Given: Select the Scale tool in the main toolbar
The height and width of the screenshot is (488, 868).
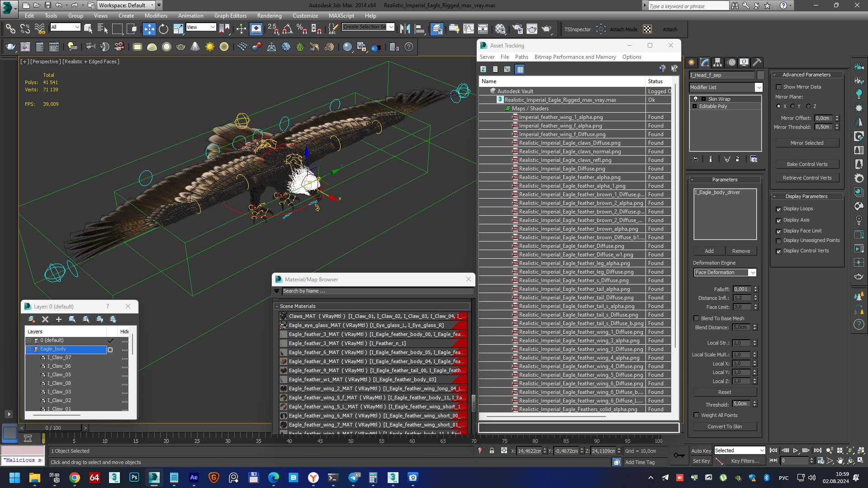Looking at the screenshot, I should [178, 29].
